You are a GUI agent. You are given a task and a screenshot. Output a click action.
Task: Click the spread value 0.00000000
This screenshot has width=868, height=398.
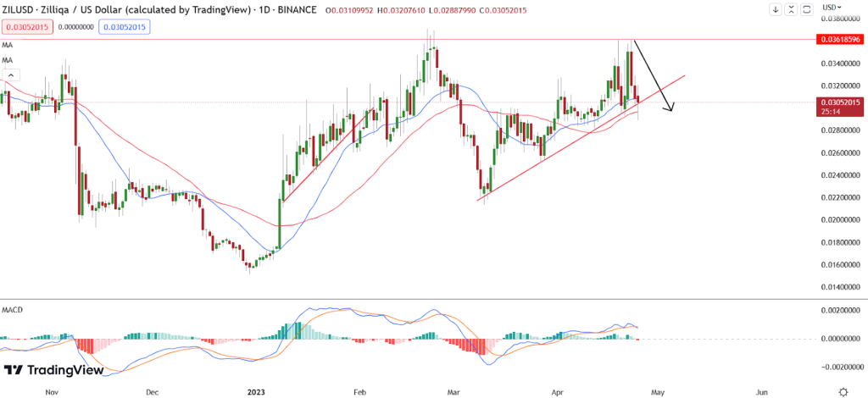click(x=76, y=26)
